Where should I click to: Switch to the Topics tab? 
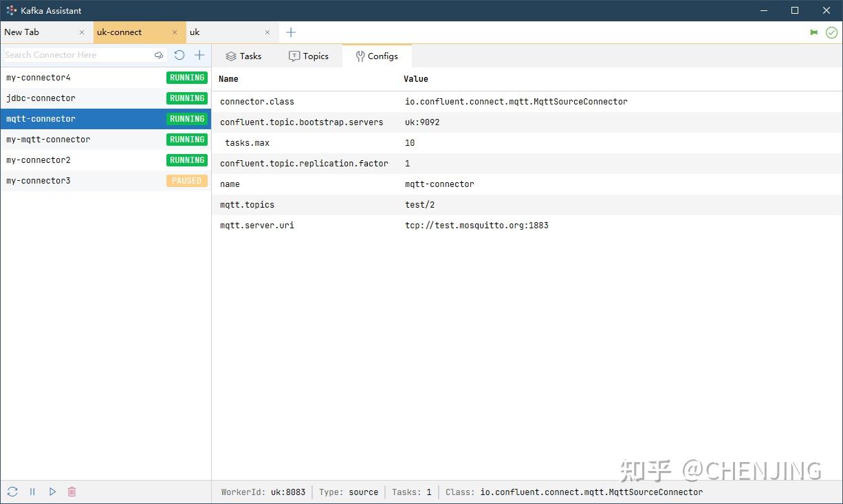point(309,56)
